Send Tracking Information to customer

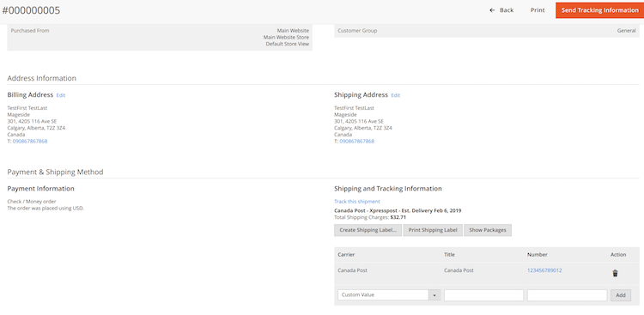(599, 10)
